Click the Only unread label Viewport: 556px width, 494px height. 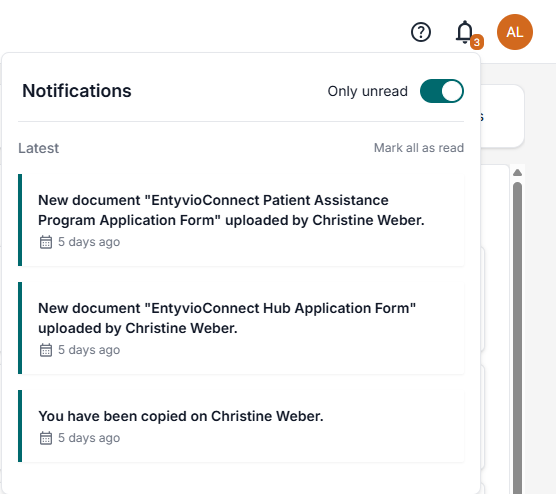(x=367, y=91)
